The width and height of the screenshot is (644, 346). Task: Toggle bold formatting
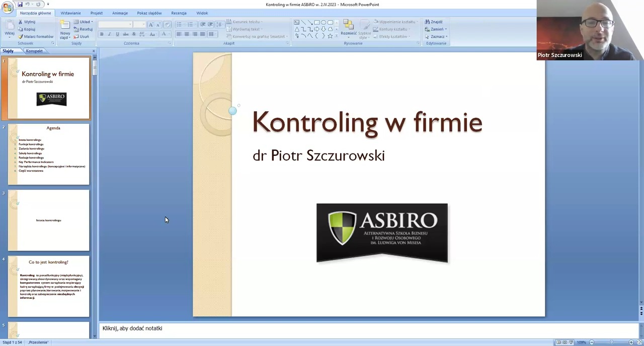(x=102, y=34)
